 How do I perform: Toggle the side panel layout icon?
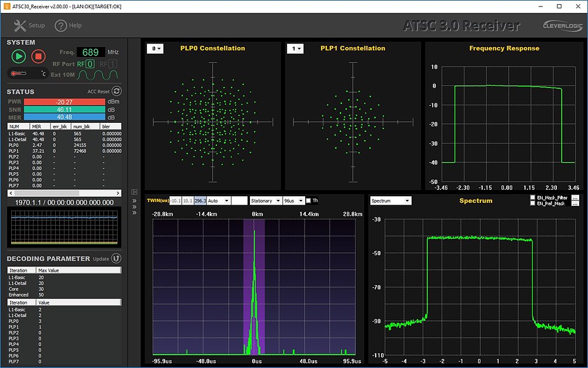(x=134, y=192)
